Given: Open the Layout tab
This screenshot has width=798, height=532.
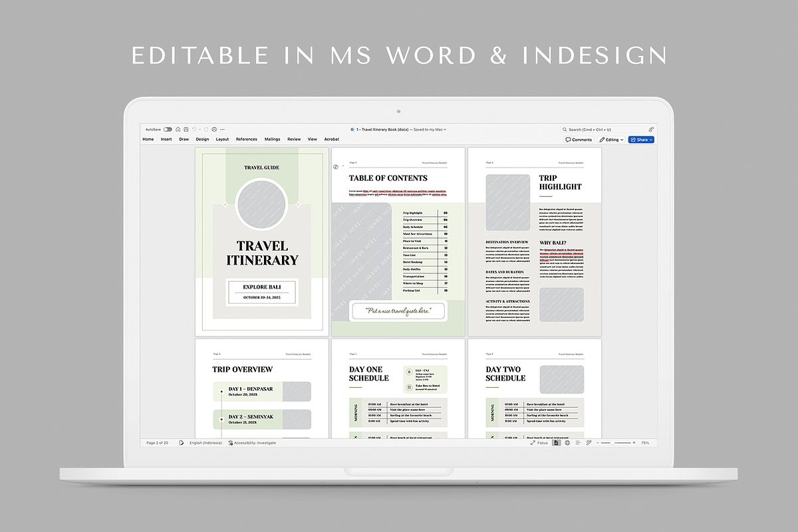Looking at the screenshot, I should pos(222,140).
